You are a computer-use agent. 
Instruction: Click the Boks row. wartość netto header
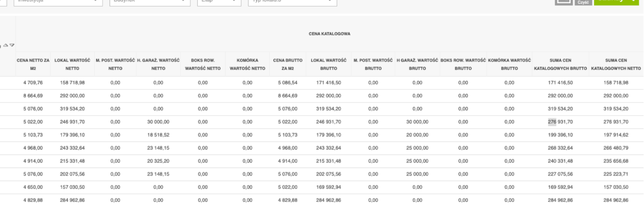pos(203,64)
